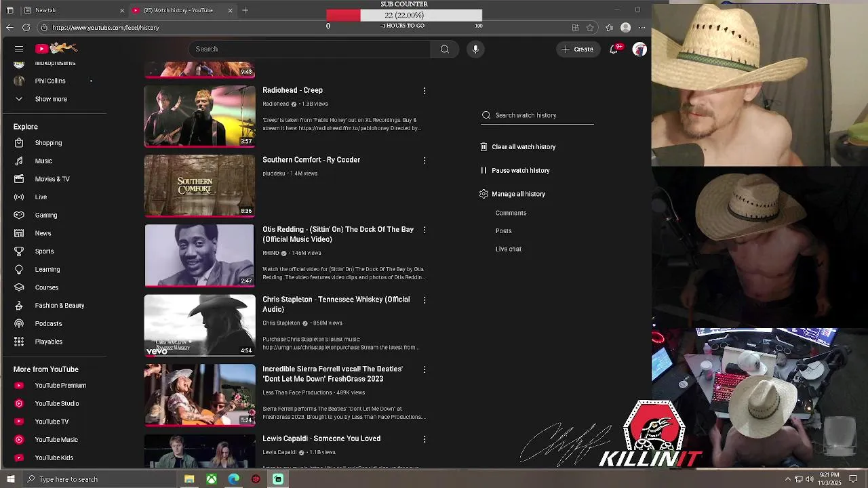
Task: Open Courses in Explore sidebar
Action: [47, 287]
